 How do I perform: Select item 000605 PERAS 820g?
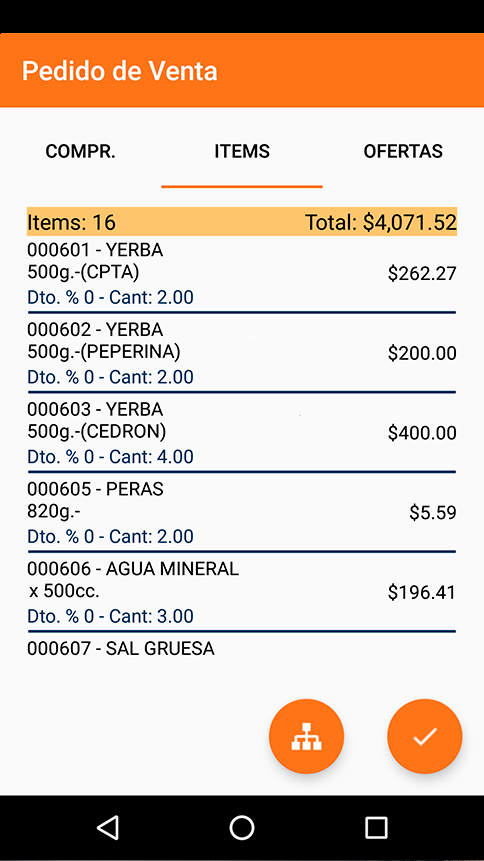coord(242,512)
